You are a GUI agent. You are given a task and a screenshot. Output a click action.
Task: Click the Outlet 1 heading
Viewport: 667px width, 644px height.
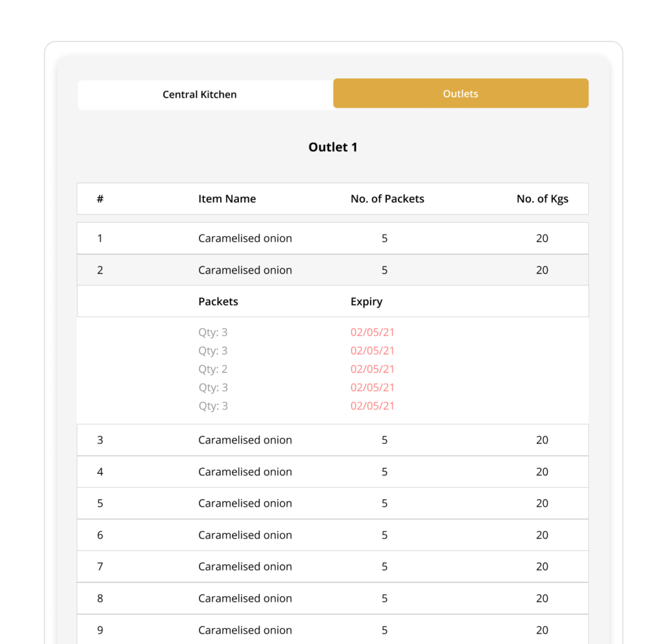(333, 147)
